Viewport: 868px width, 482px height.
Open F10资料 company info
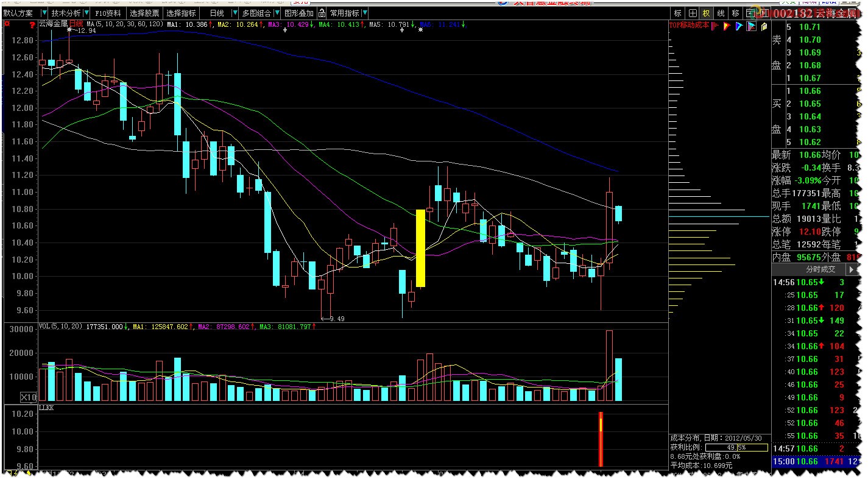108,13
